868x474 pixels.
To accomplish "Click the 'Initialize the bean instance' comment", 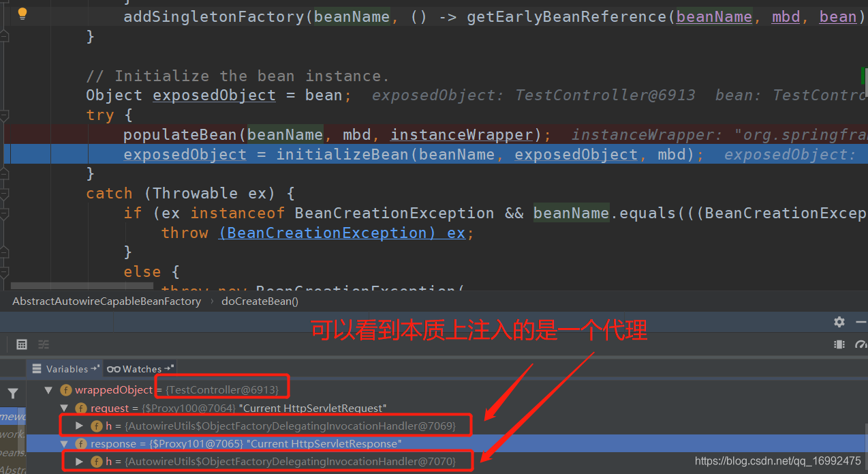I will 238,76.
